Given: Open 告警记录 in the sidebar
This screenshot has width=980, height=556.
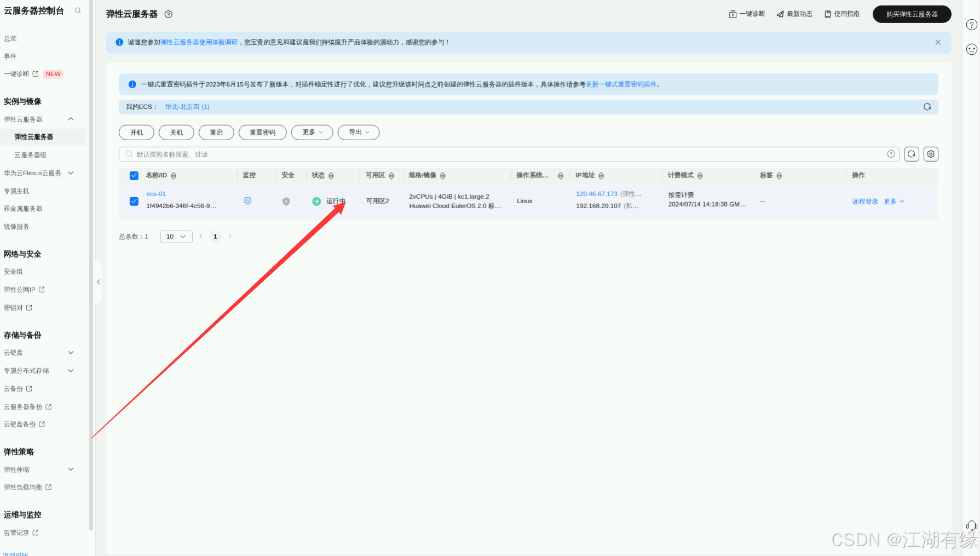Looking at the screenshot, I should click(x=21, y=532).
